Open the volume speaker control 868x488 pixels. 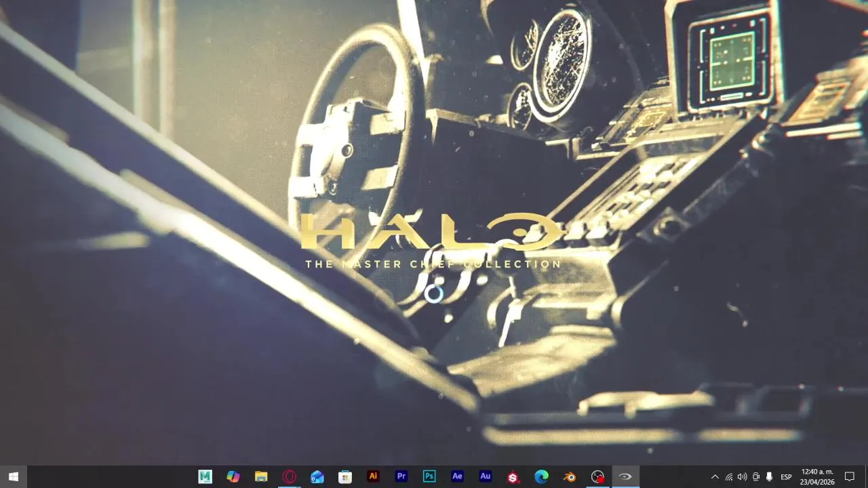pyautogui.click(x=742, y=476)
